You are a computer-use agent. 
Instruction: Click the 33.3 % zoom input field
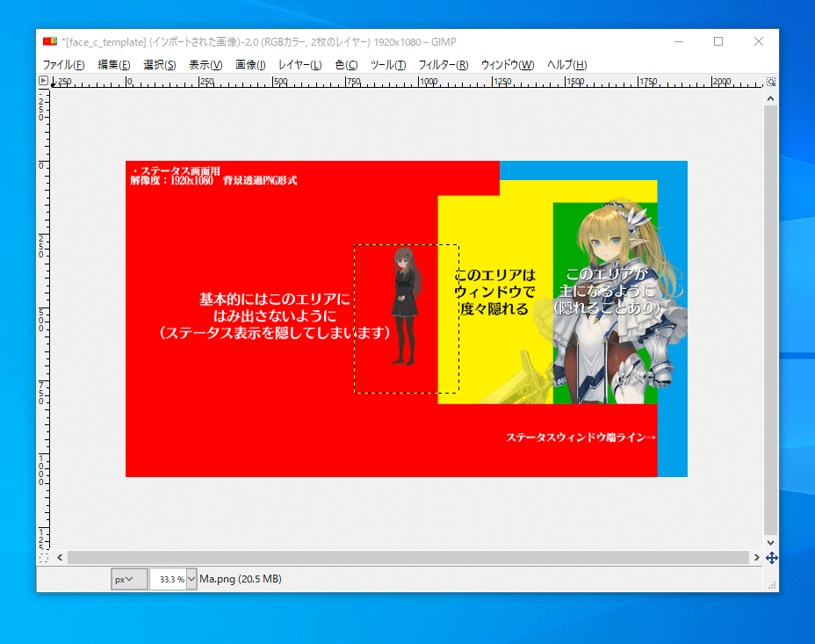pos(168,579)
